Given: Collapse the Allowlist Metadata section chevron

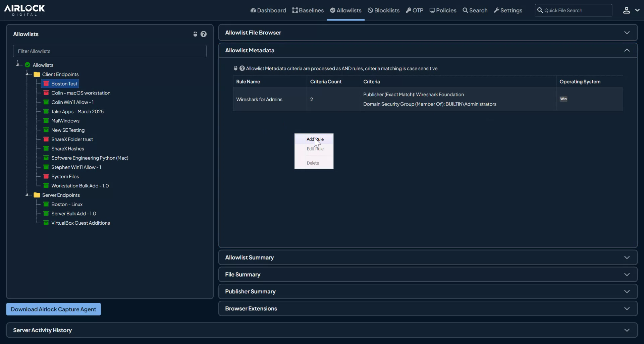Looking at the screenshot, I should pyautogui.click(x=627, y=50).
